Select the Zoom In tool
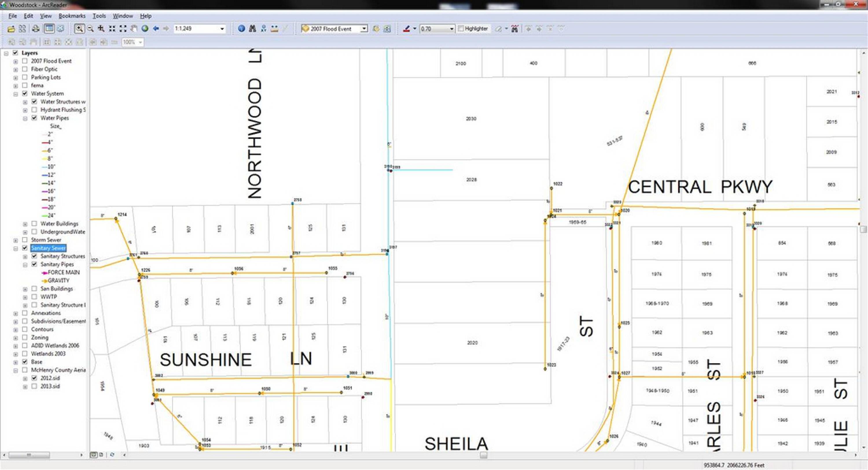Image resolution: width=868 pixels, height=470 pixels. [79, 29]
